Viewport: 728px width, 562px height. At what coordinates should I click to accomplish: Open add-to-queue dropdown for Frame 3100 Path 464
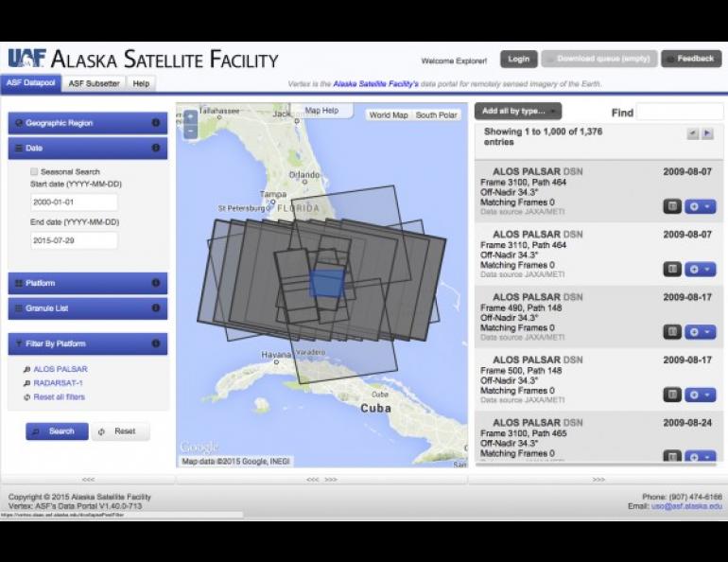pyautogui.click(x=701, y=206)
